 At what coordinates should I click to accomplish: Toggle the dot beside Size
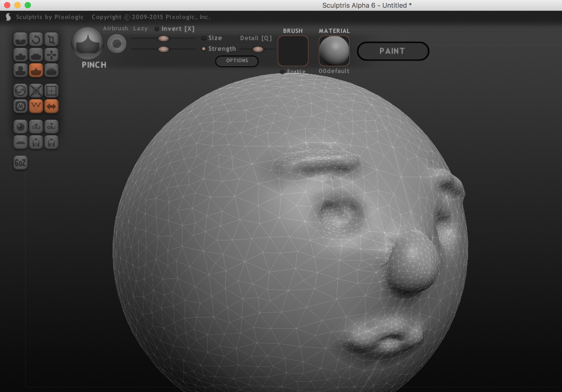coord(204,38)
